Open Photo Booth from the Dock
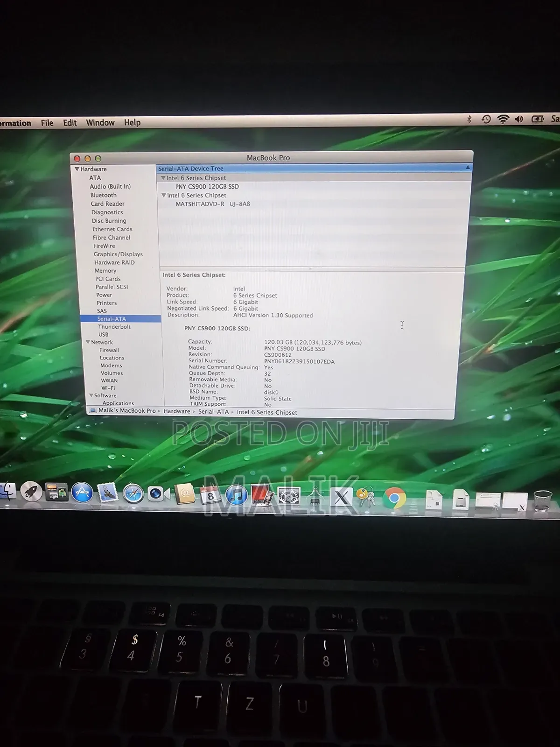This screenshot has height=747, width=560. coord(263,496)
